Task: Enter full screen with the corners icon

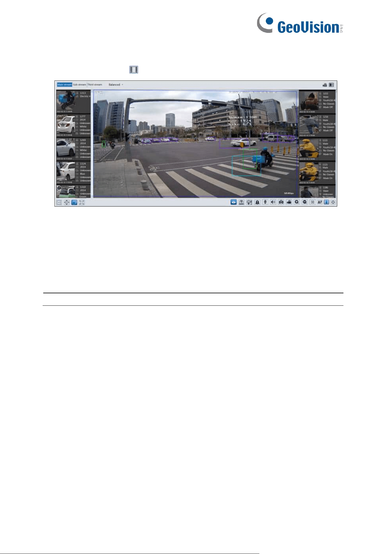Action: pyautogui.click(x=82, y=202)
